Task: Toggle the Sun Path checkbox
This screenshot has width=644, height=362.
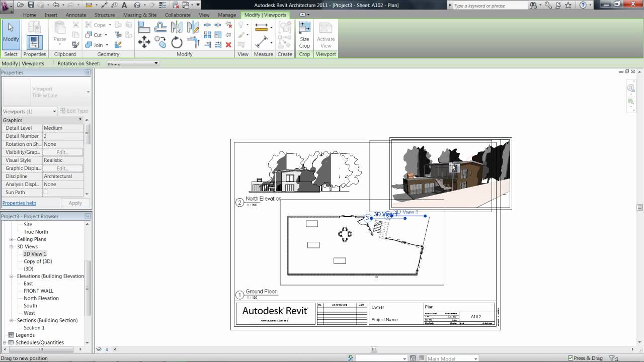Action: 46,192
